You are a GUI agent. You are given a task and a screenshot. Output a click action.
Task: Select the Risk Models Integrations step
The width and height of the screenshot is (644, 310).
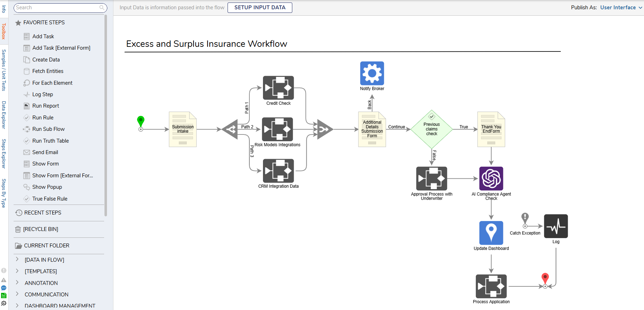coord(278,129)
